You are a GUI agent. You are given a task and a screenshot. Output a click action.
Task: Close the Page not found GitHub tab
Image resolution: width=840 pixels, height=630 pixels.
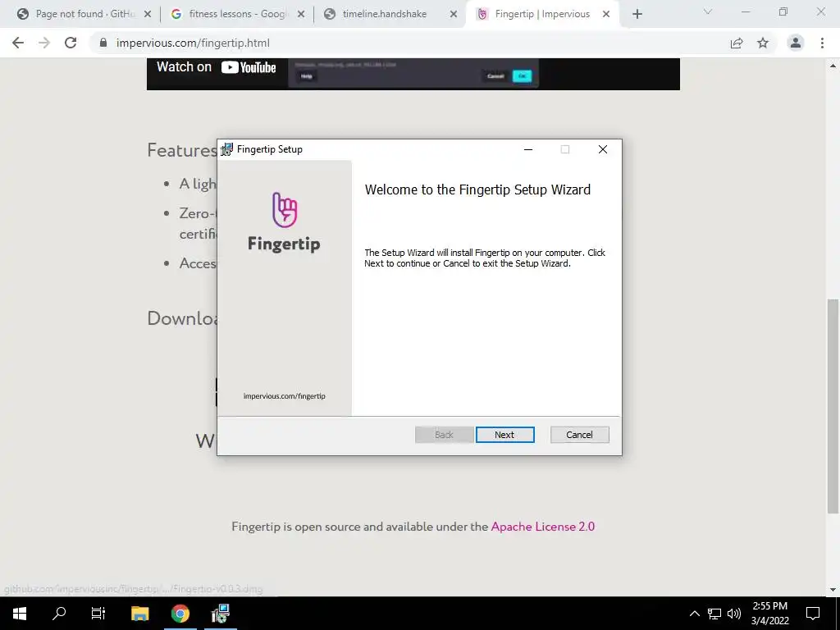[148, 15]
